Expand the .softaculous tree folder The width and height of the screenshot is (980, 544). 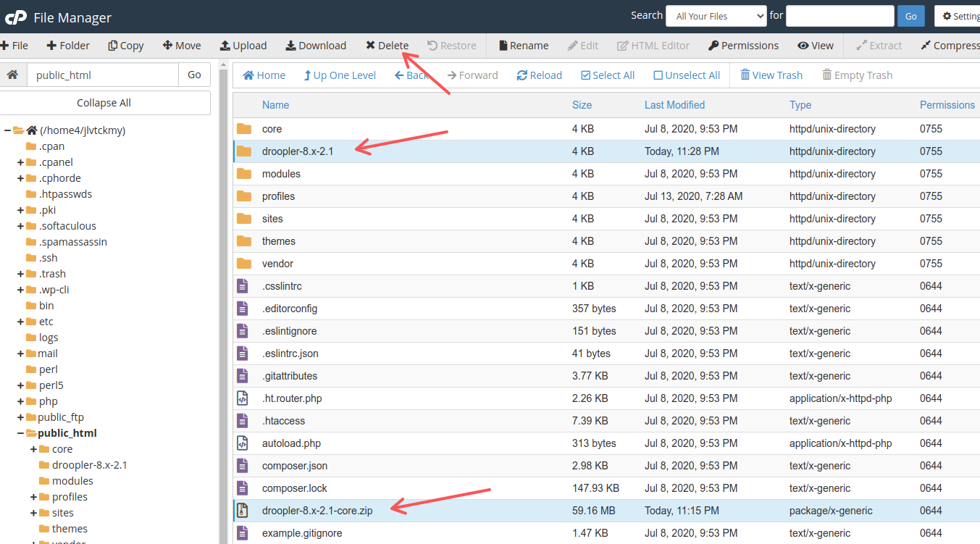tap(20, 226)
